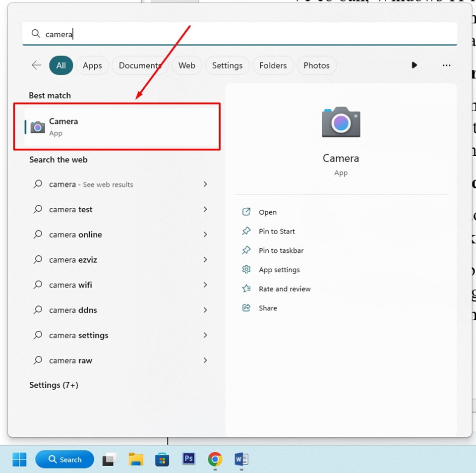Switch to the Settings filter tab
This screenshot has width=476, height=473.
pyautogui.click(x=227, y=65)
